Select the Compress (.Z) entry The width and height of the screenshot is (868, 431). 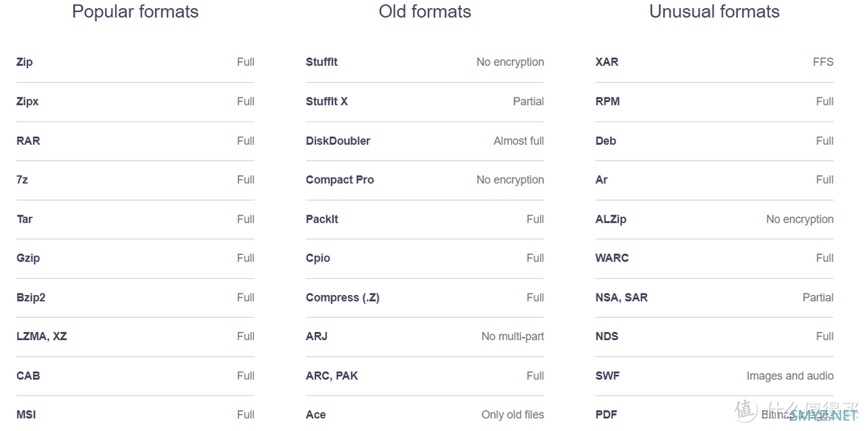(x=424, y=298)
